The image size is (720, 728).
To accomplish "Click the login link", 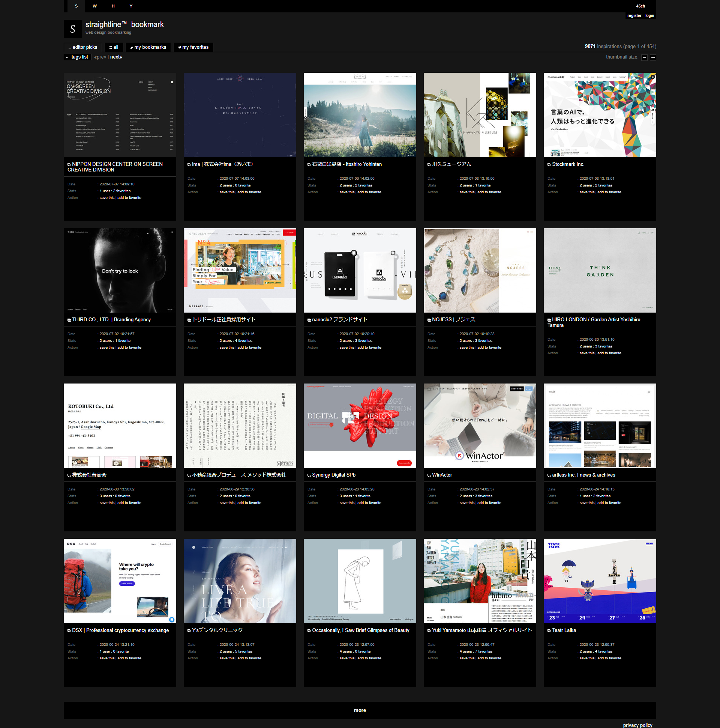I will click(649, 16).
